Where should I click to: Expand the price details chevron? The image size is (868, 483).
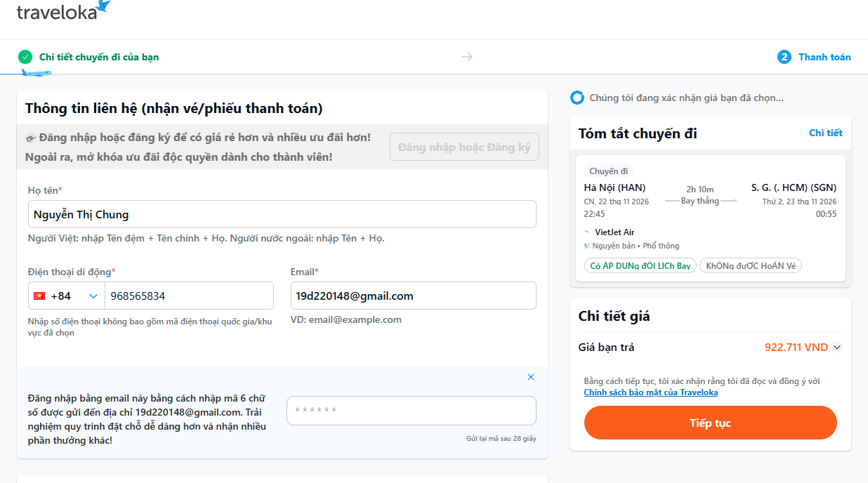837,348
